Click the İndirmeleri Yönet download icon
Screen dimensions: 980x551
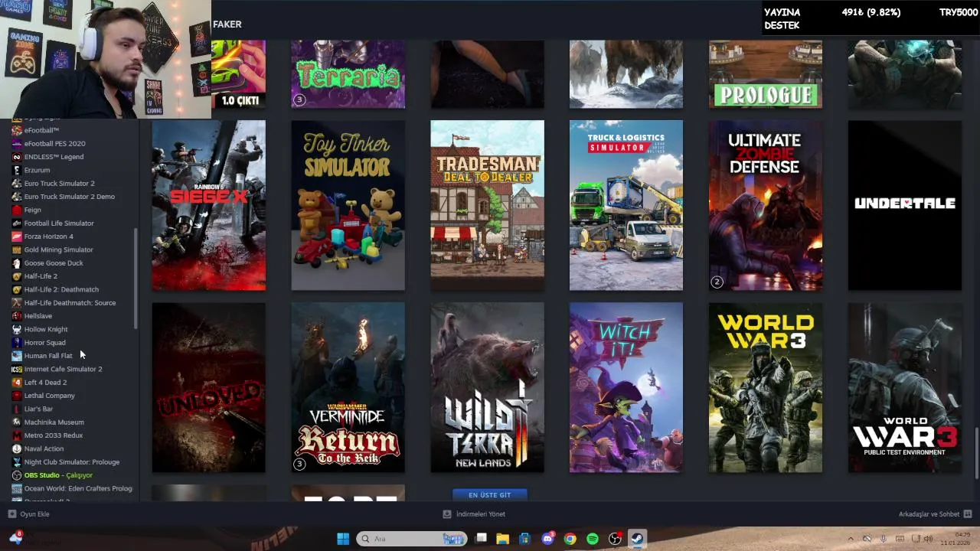click(447, 514)
